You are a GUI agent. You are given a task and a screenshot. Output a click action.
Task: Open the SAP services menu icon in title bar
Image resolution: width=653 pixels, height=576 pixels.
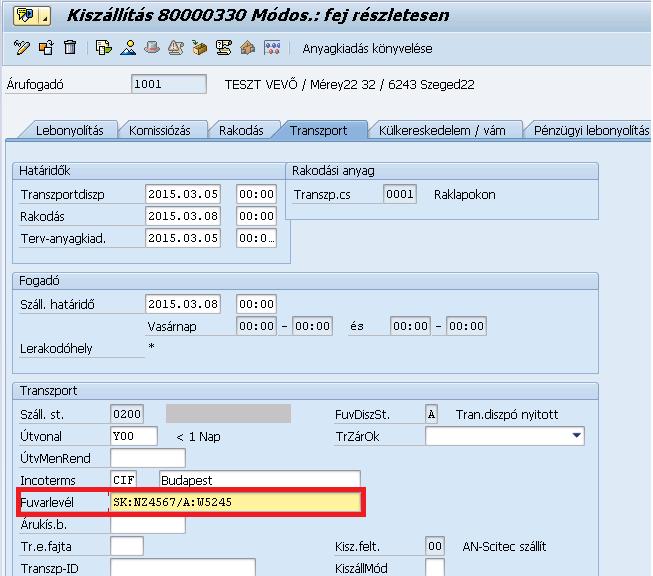tap(26, 16)
